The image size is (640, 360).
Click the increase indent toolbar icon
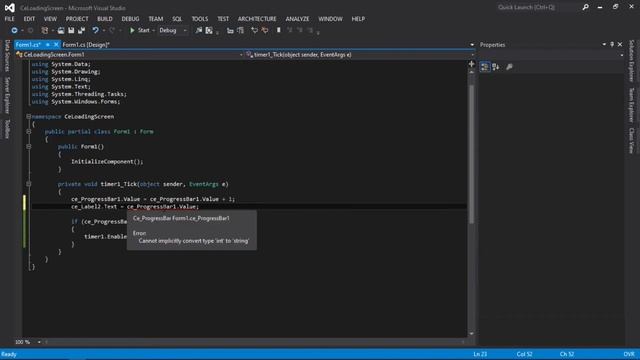(x=240, y=31)
